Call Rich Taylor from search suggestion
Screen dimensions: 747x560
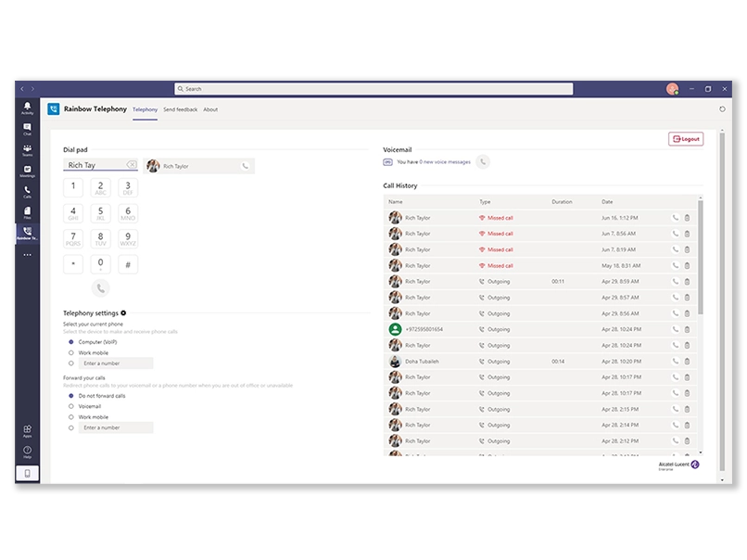(x=245, y=166)
